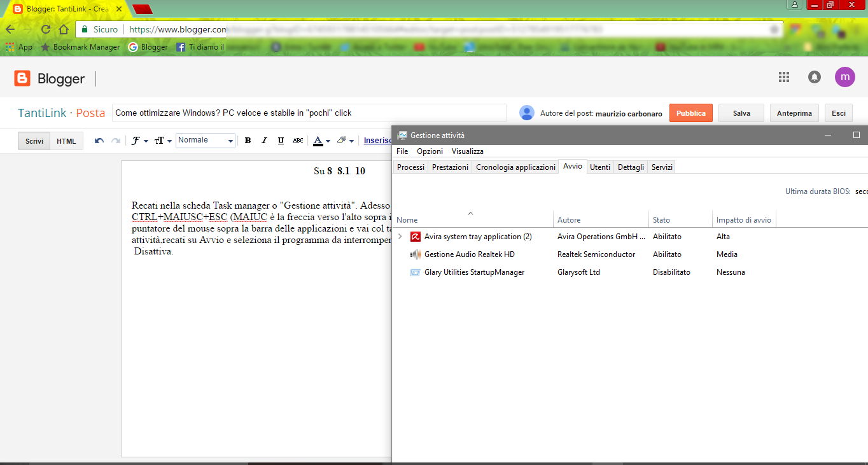868x465 pixels.
Task: Pick the text color 'A' swatch
Action: coord(318,141)
